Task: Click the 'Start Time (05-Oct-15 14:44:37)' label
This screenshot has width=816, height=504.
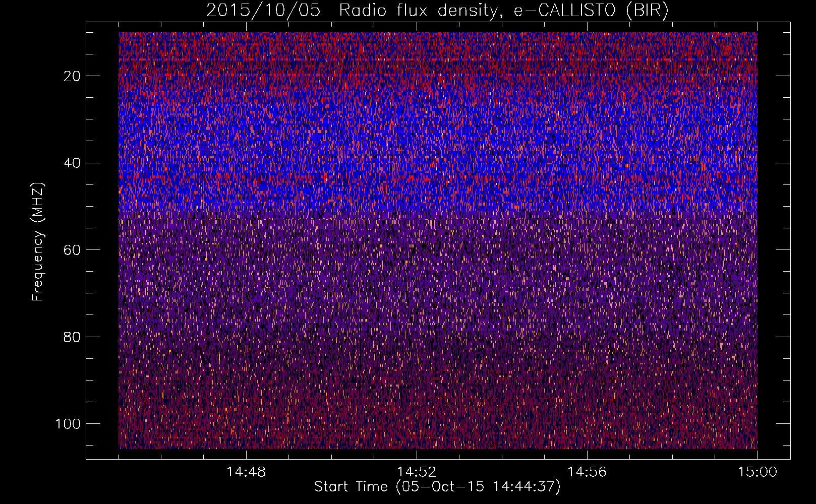Action: [437, 487]
